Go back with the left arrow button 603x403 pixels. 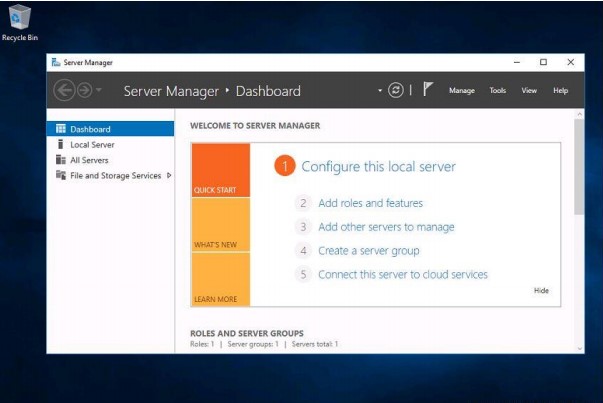64,90
